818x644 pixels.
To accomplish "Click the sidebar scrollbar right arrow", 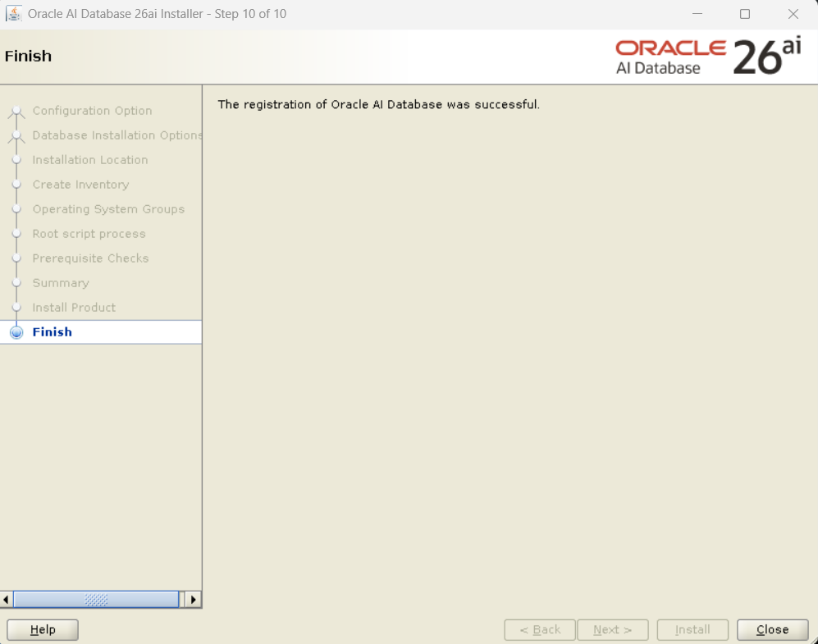I will pos(194,600).
